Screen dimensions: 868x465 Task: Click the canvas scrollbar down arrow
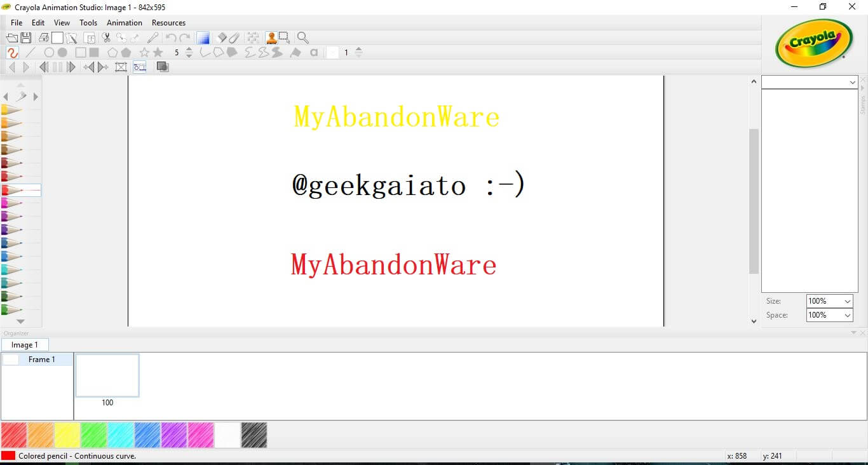click(754, 321)
